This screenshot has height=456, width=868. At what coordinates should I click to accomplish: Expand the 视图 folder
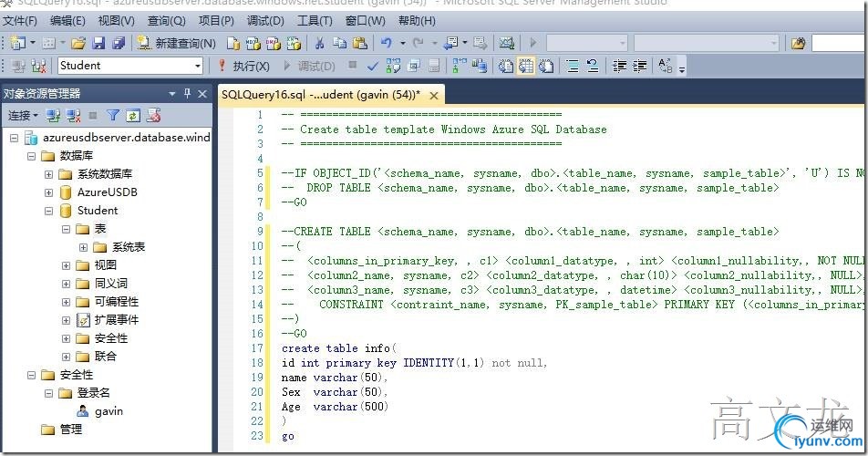tap(66, 265)
